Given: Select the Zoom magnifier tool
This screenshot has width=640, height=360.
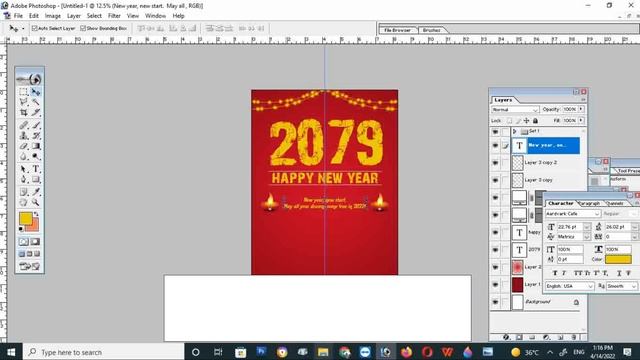Looking at the screenshot, I should pos(36,202).
